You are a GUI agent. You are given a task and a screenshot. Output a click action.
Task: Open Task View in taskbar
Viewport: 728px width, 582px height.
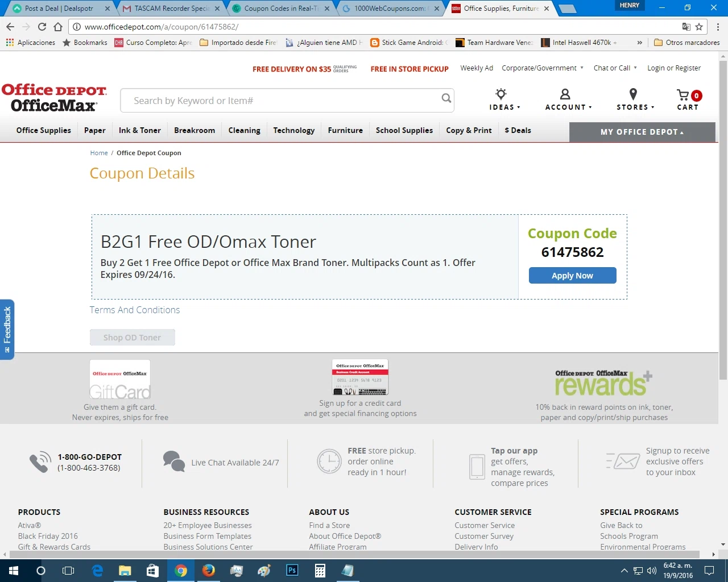point(68,571)
